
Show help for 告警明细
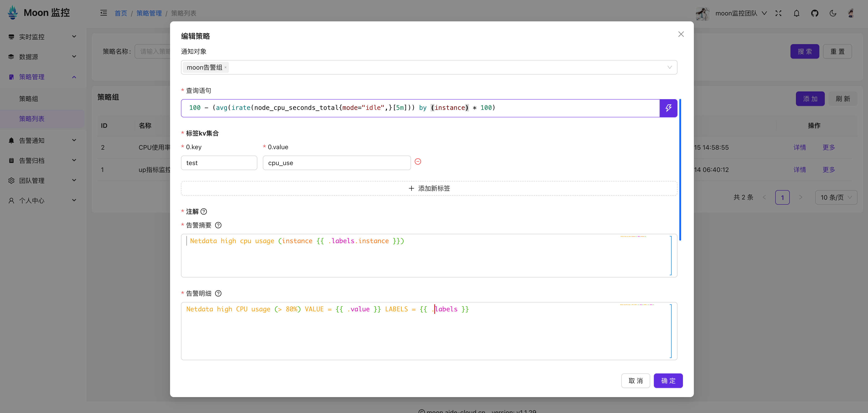point(218,293)
